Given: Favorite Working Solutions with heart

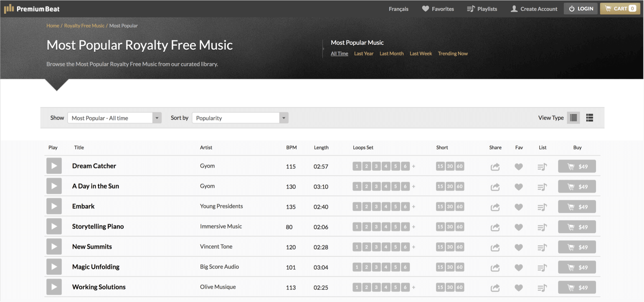Looking at the screenshot, I should tap(519, 287).
